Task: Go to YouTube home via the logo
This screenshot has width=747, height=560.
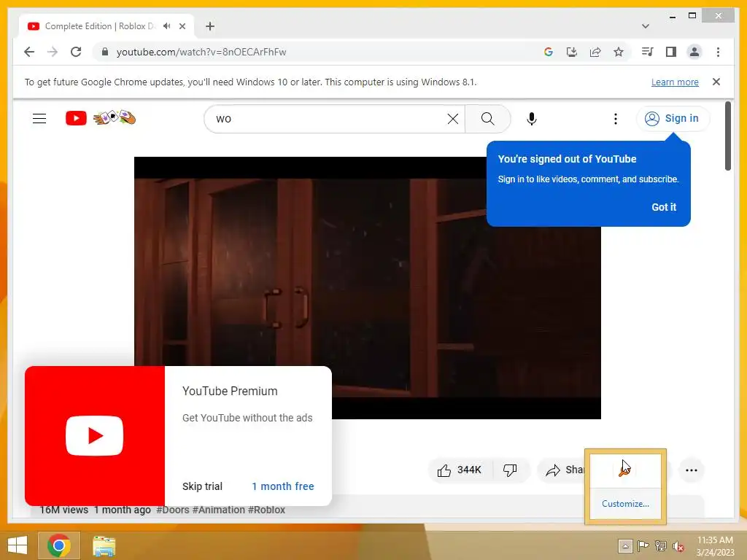Action: click(x=101, y=117)
